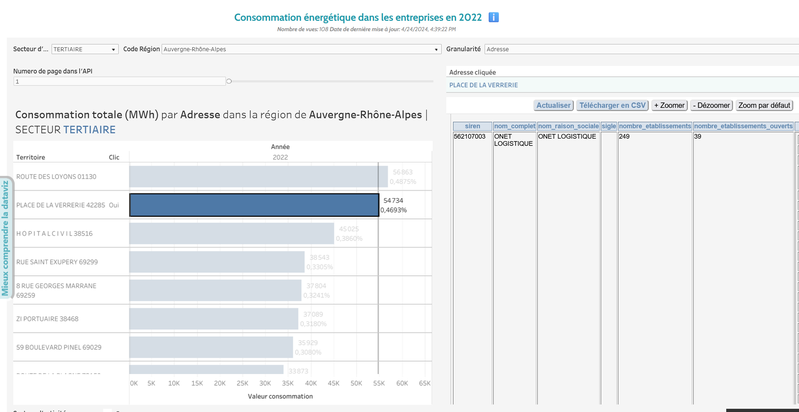
Task: Click the siren column header
Action: pos(472,126)
